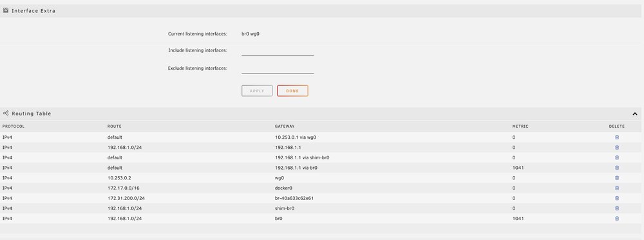Screen dimensions: 644x240
Task: Delete the 192.168.1.0/24 route with gateway 192.168.1.1
Action: click(x=617, y=147)
